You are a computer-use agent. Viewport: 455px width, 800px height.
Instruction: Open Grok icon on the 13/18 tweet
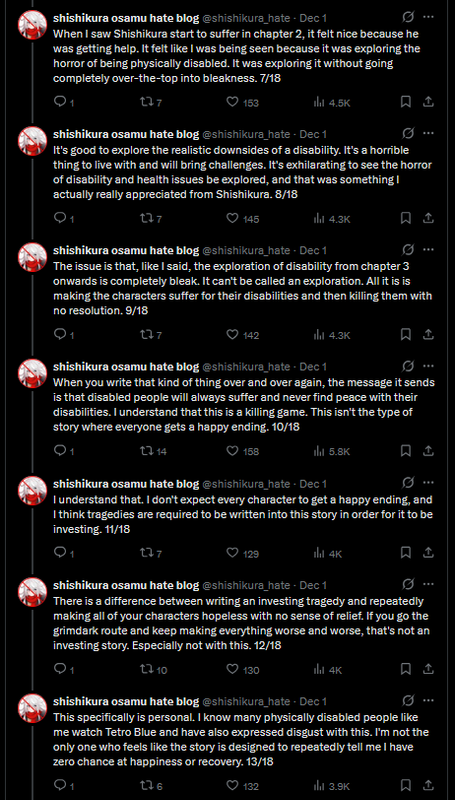[x=408, y=702]
